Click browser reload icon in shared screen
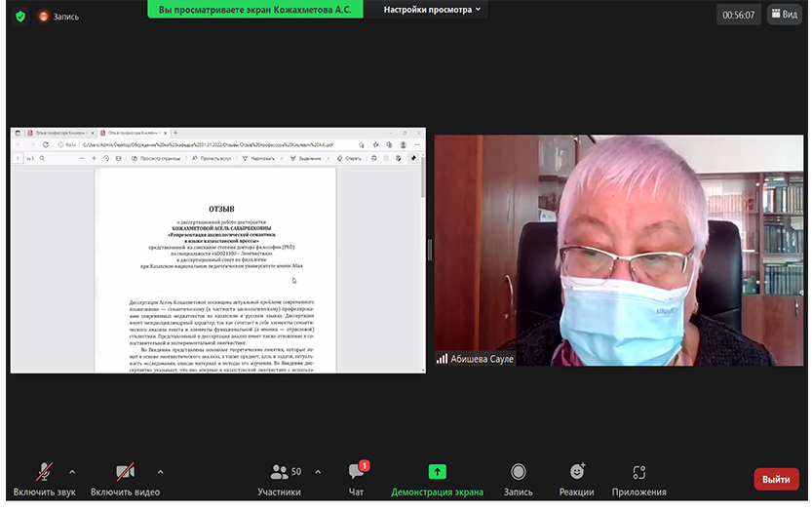This screenshot has width=812, height=512. pos(45,144)
